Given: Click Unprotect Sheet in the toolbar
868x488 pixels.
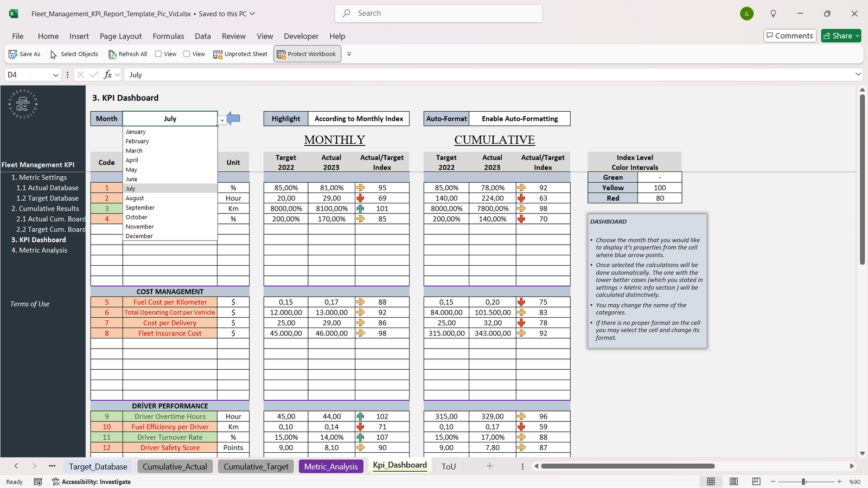Looking at the screenshot, I should (x=240, y=54).
